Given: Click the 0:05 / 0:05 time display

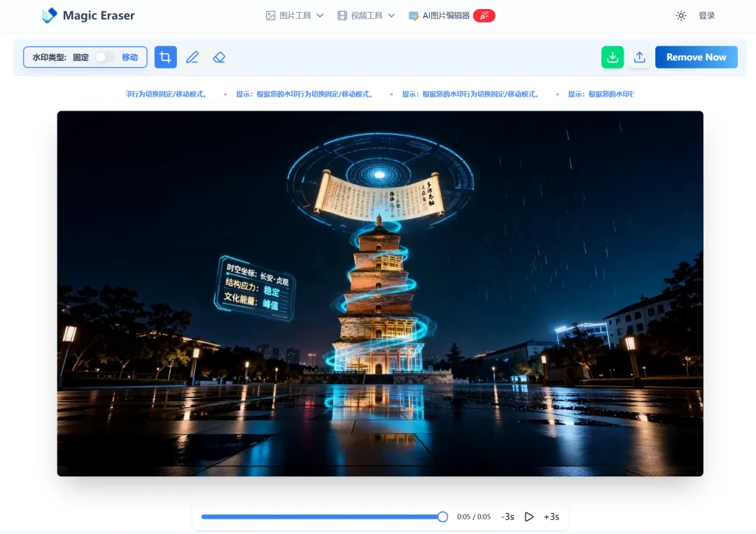Looking at the screenshot, I should pos(473,517).
